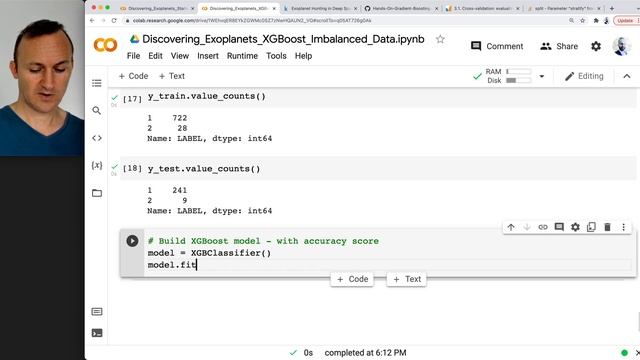Click the XGBClassifier() code line
This screenshot has width=640, height=360.
coord(209,253)
